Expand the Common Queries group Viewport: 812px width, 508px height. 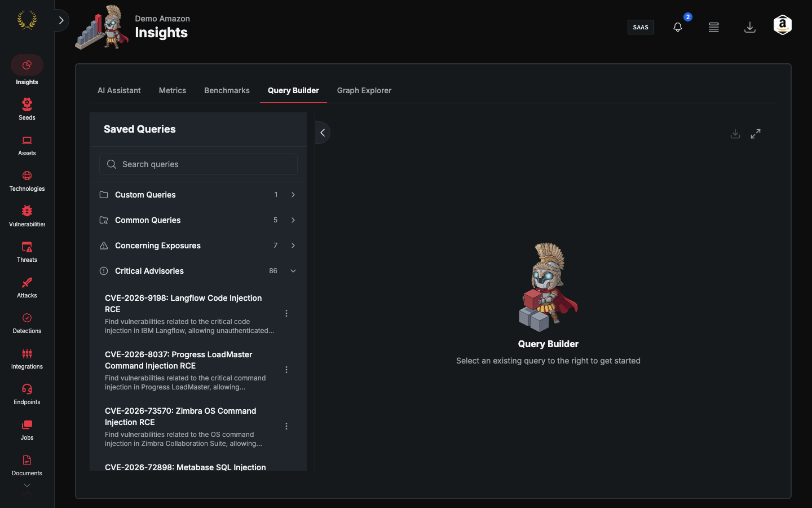tap(198, 220)
